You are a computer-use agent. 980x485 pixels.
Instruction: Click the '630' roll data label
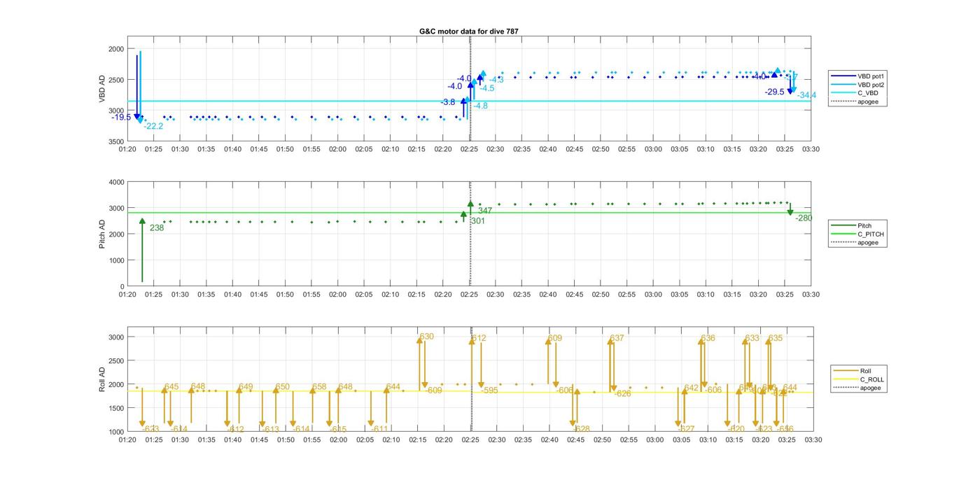click(x=427, y=337)
